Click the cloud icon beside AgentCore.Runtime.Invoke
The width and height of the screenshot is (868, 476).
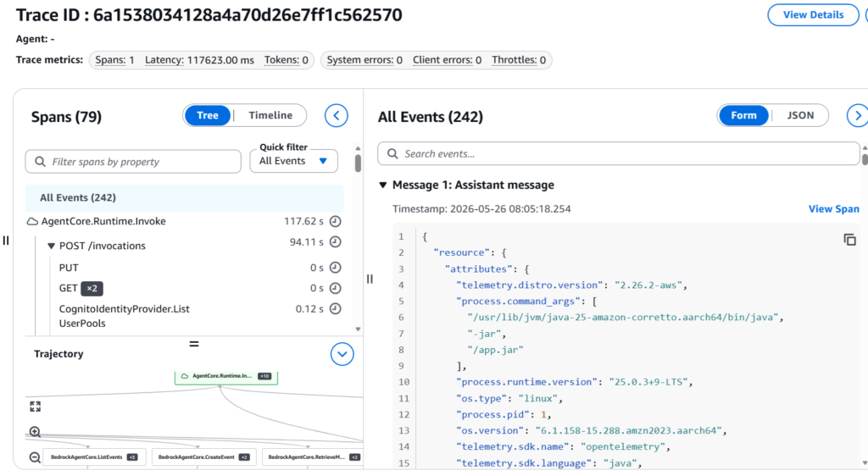coord(33,222)
